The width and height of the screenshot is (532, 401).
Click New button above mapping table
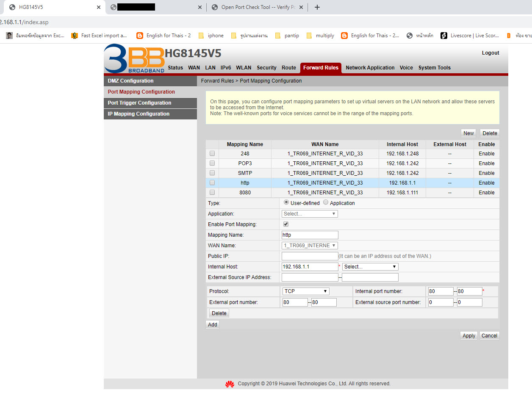coord(468,133)
